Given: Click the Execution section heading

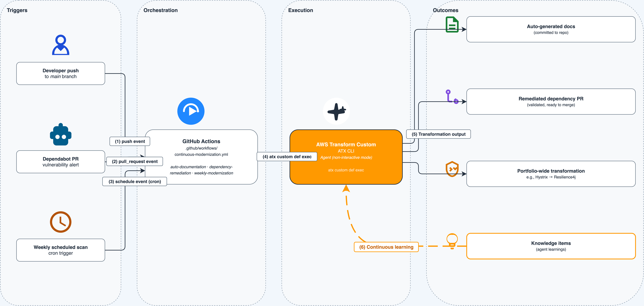Looking at the screenshot, I should pyautogui.click(x=300, y=10).
